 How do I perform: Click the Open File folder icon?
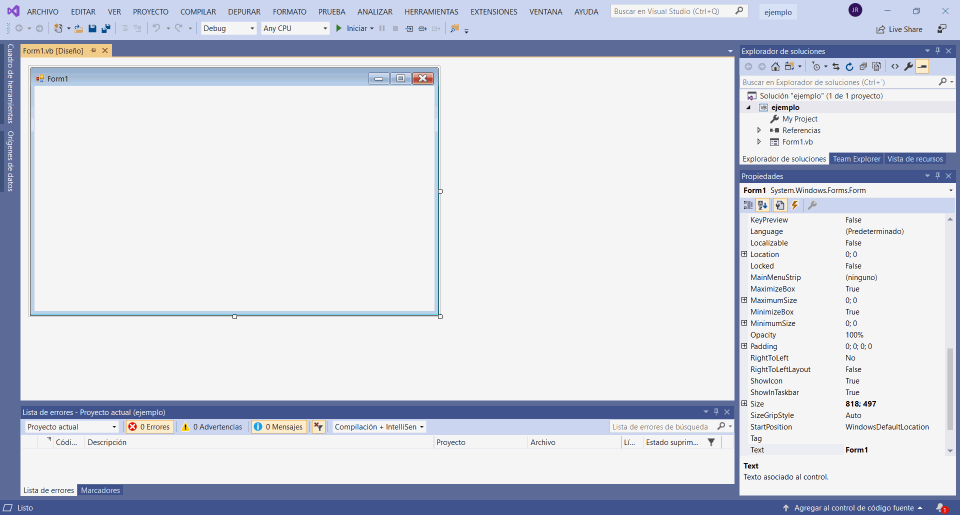pyautogui.click(x=79, y=28)
